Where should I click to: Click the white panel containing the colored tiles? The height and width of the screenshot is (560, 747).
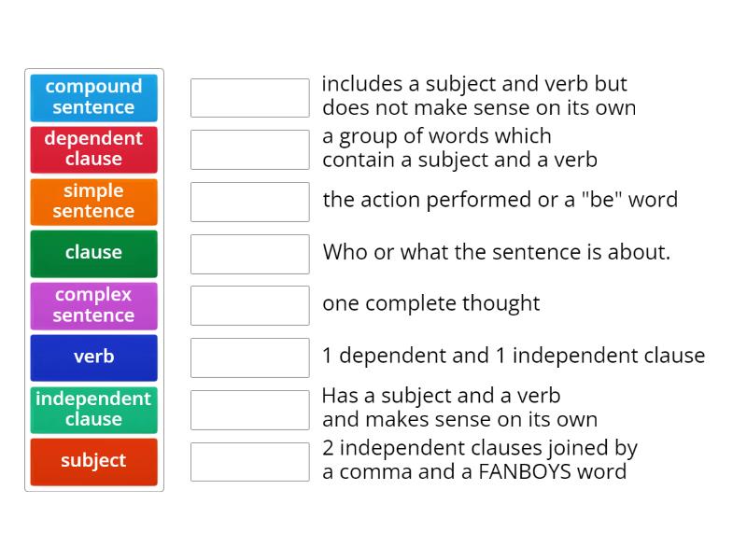[x=93, y=280]
